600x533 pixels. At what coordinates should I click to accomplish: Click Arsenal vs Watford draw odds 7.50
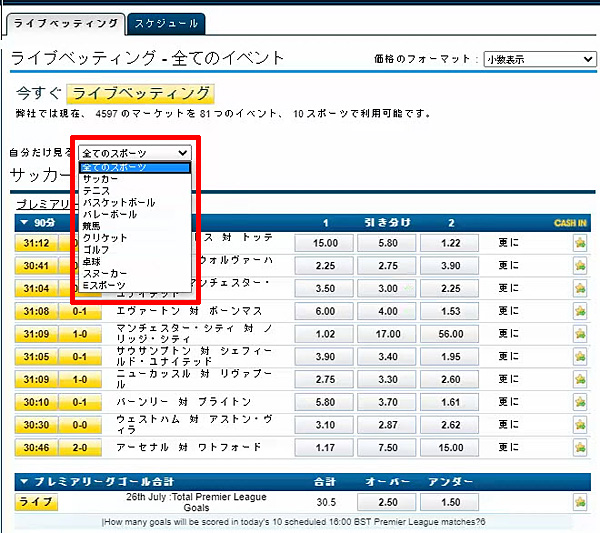pyautogui.click(x=387, y=447)
